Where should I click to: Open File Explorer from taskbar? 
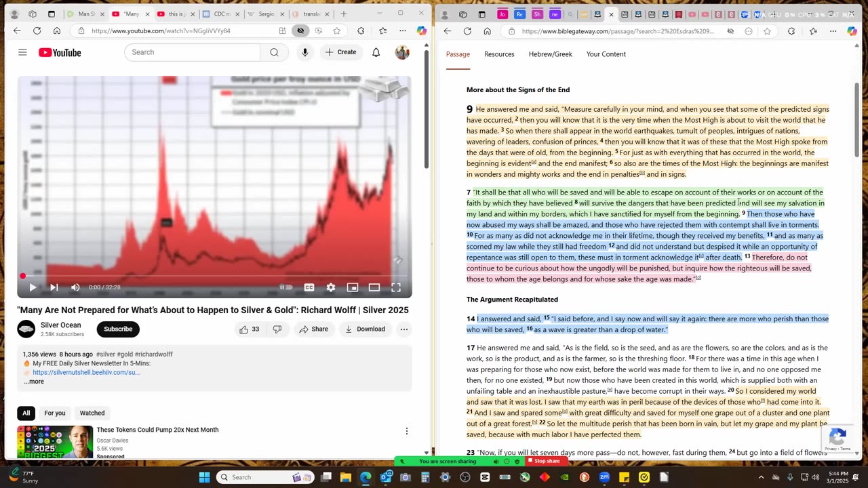coord(345,477)
